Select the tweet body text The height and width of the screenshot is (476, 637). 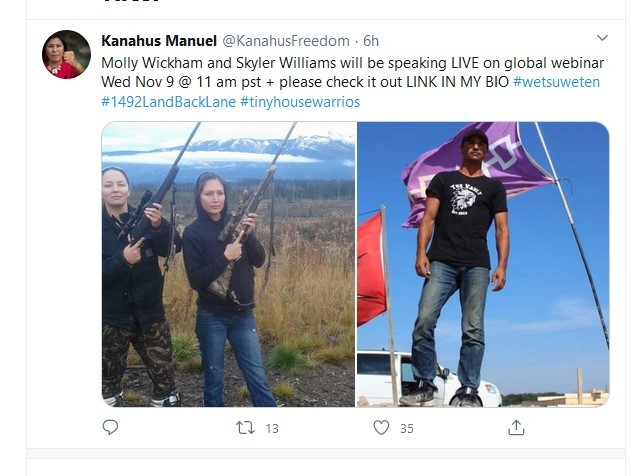tap(353, 82)
